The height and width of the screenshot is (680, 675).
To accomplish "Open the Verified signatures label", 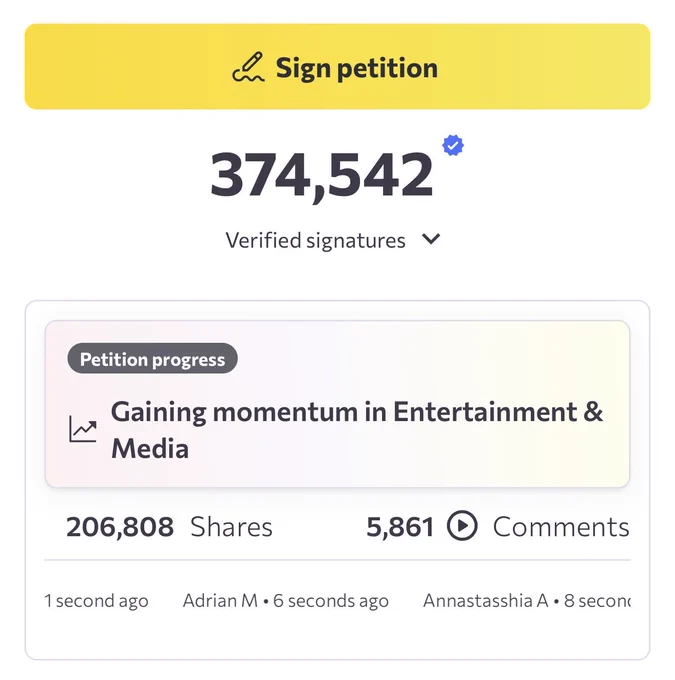I will tap(315, 240).
